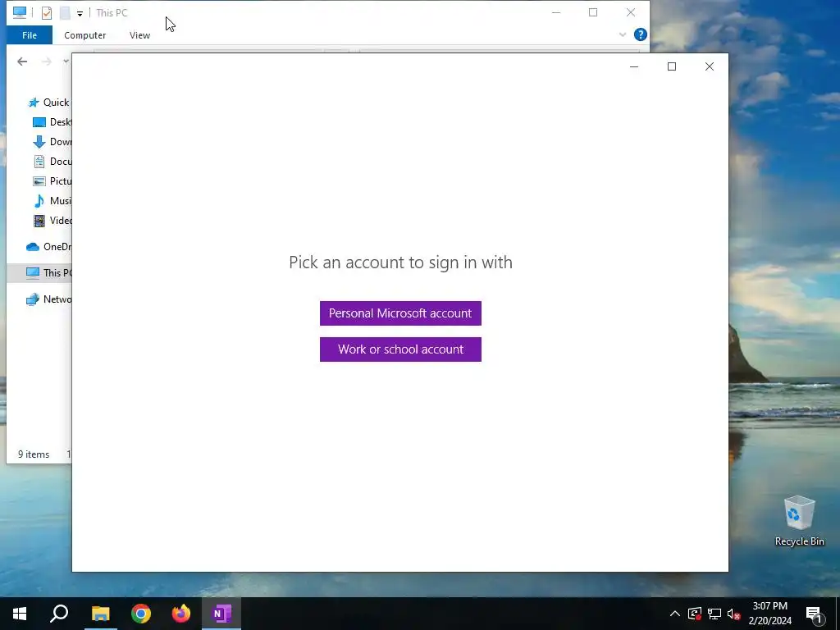
Task: Select OneDrive in the navigation pane
Action: 48,246
